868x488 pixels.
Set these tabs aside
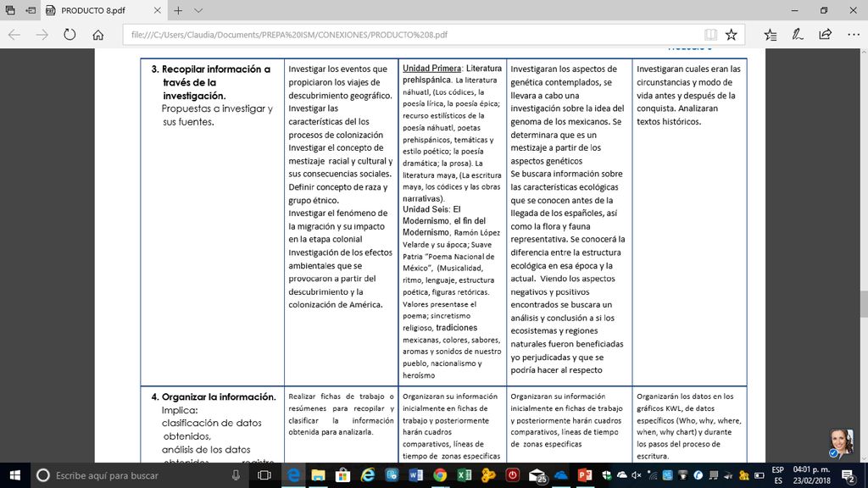31,10
